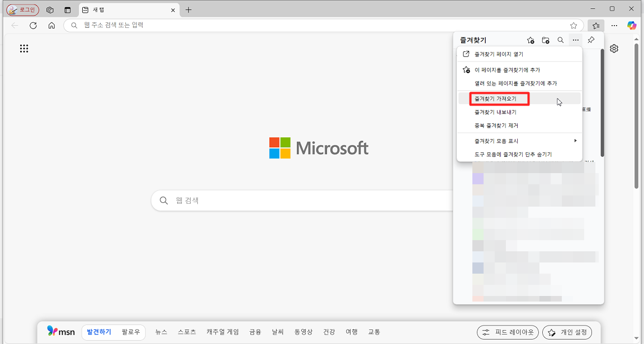644x344 pixels.
Task: Open the 날씨 category
Action: 278,332
